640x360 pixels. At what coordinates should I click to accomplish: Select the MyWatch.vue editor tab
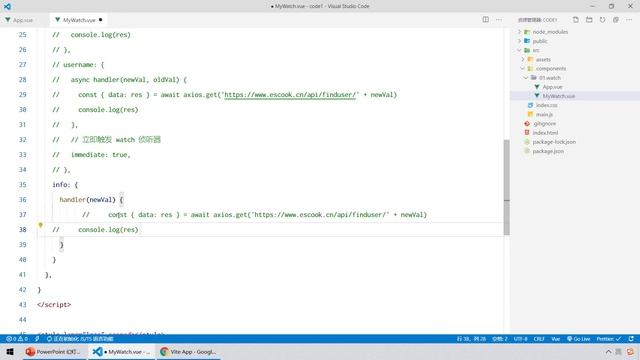click(78, 20)
